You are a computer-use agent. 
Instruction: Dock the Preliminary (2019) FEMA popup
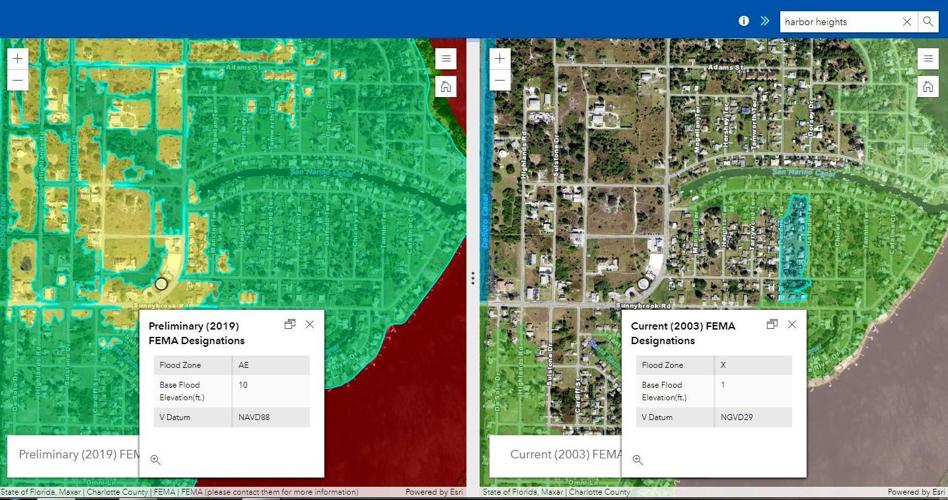(289, 324)
